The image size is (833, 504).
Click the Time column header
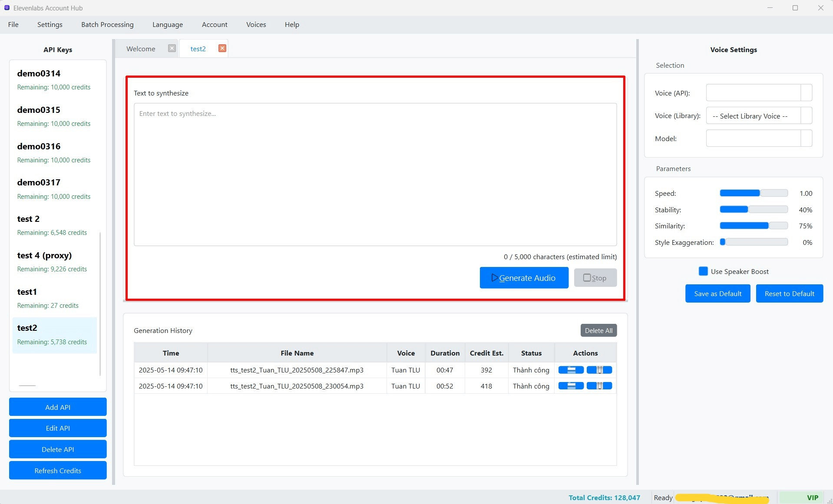tap(171, 353)
